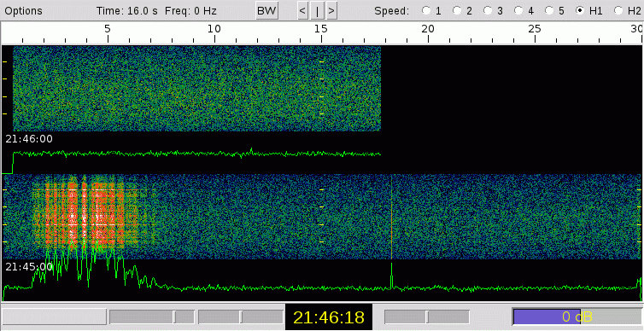This screenshot has height=331, width=644.
Task: Open the Options menu
Action: point(23,11)
